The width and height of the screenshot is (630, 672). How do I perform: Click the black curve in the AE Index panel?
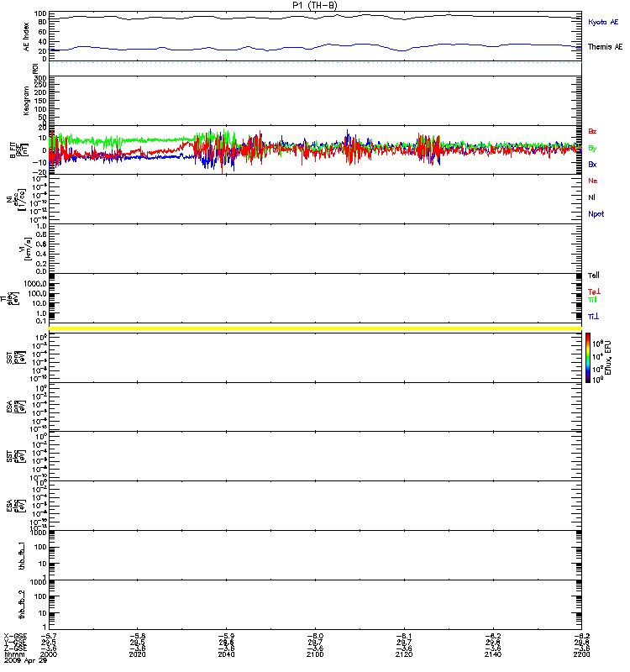click(x=315, y=17)
